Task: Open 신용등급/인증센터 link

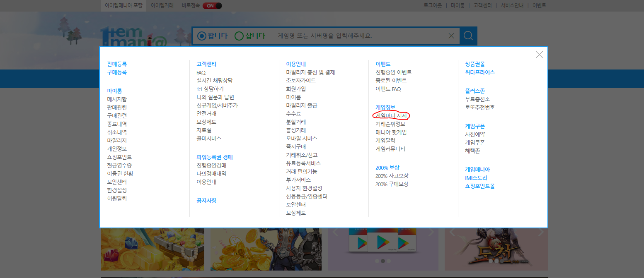Action: (x=307, y=197)
